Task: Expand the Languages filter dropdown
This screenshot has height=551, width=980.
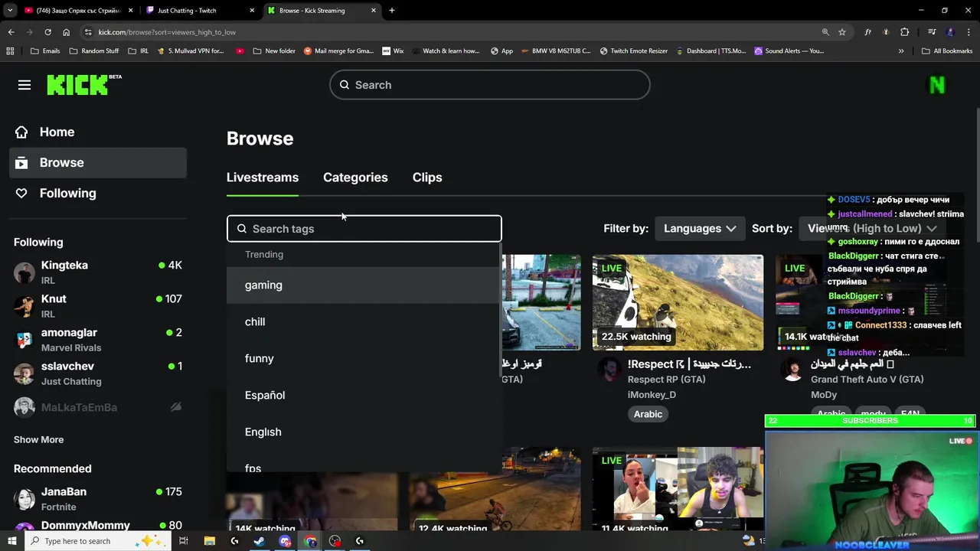Action: [700, 228]
